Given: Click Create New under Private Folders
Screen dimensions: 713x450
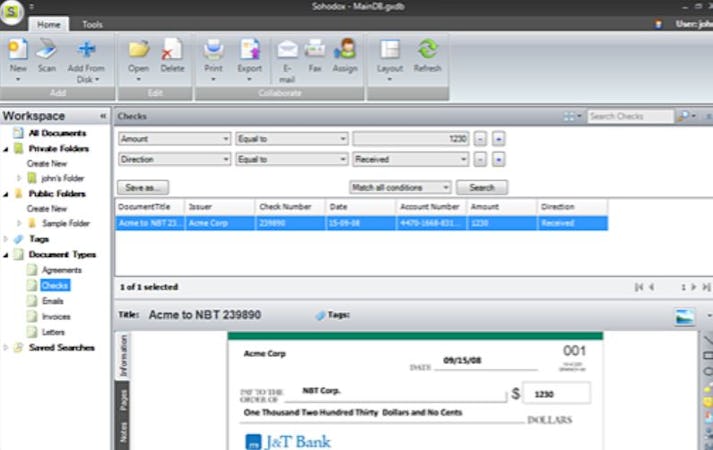Looking at the screenshot, I should [x=47, y=164].
